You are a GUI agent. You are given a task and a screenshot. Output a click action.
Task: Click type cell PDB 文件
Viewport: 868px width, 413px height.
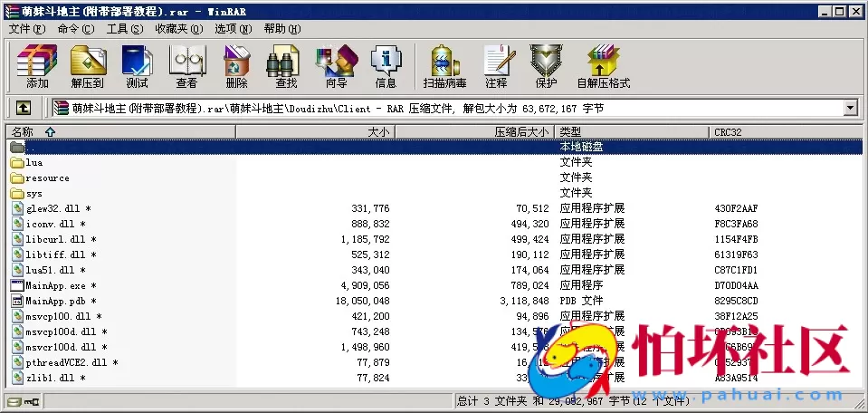581,302
